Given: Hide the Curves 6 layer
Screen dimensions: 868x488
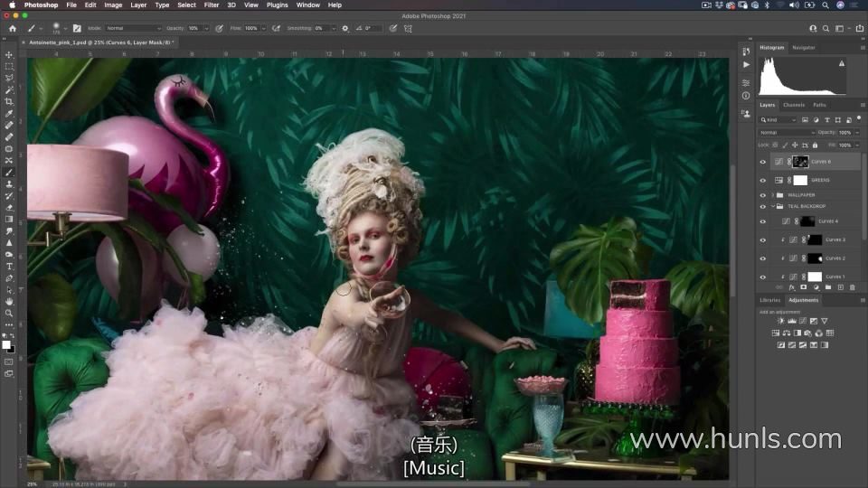Looking at the screenshot, I should 762,162.
